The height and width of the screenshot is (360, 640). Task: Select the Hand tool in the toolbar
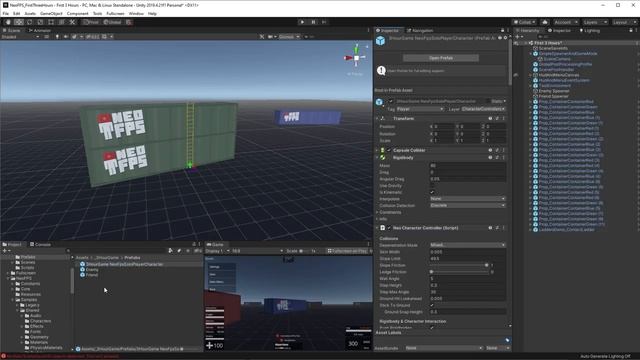click(8, 22)
